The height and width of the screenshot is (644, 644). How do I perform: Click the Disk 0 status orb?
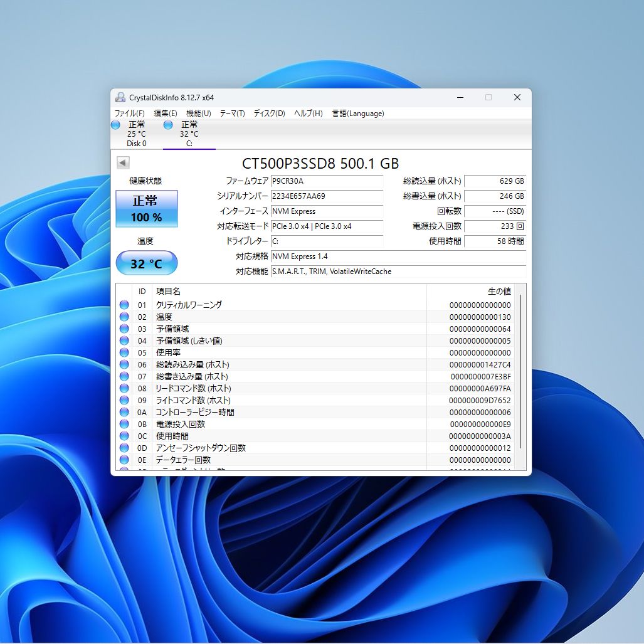point(116,125)
